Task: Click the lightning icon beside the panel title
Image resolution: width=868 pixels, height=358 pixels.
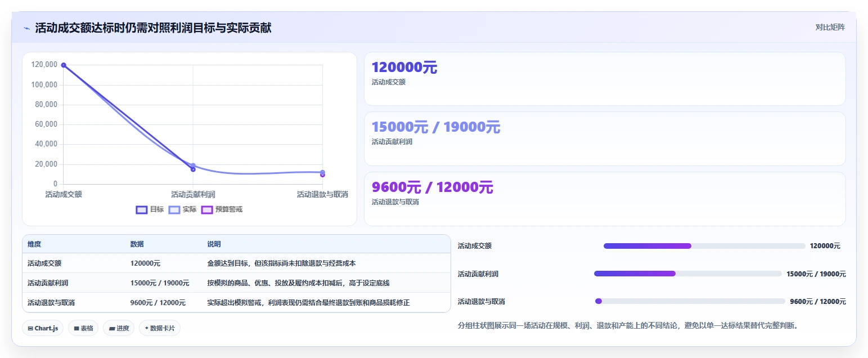Action: pos(26,28)
